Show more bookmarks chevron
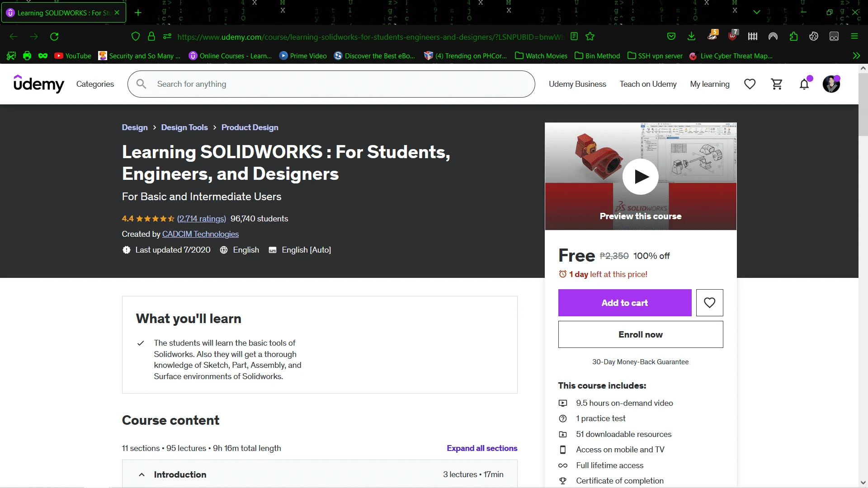Screen dimensions: 868x488 pyautogui.click(x=856, y=56)
